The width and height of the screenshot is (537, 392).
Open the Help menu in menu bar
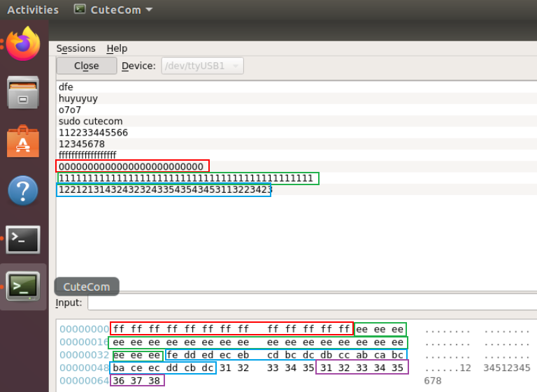[117, 48]
